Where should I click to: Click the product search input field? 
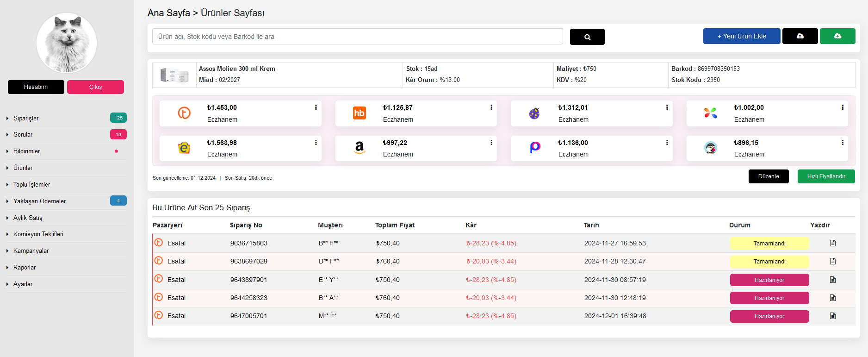pos(357,37)
